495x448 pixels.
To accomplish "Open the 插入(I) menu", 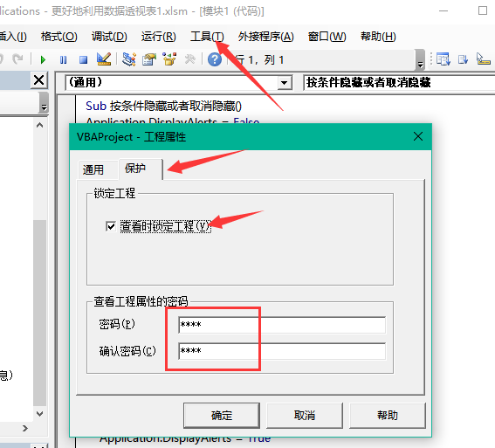I will point(13,37).
